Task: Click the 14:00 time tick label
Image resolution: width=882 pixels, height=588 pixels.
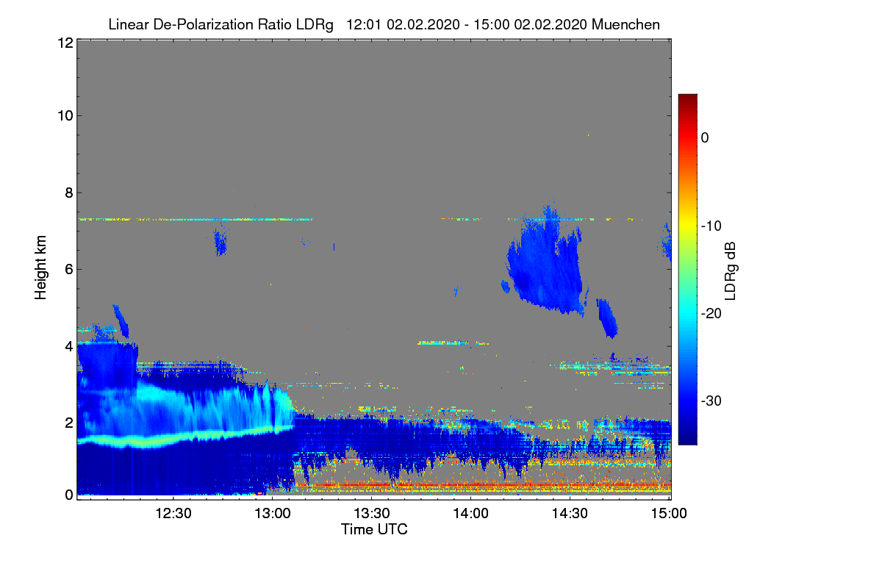Action: coord(471,513)
